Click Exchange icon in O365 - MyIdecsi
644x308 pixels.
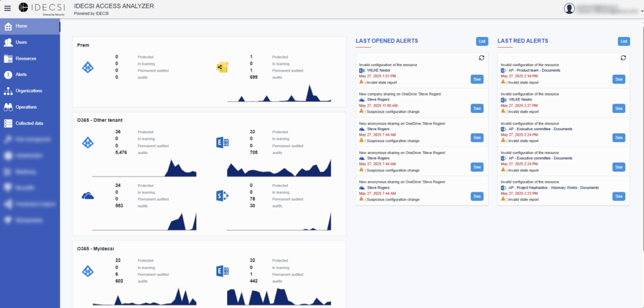[x=222, y=271]
